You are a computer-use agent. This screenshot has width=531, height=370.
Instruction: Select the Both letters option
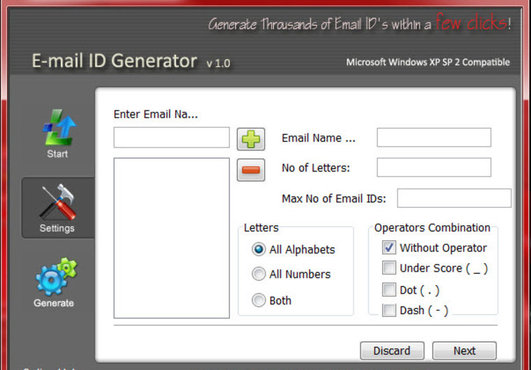coord(258,300)
